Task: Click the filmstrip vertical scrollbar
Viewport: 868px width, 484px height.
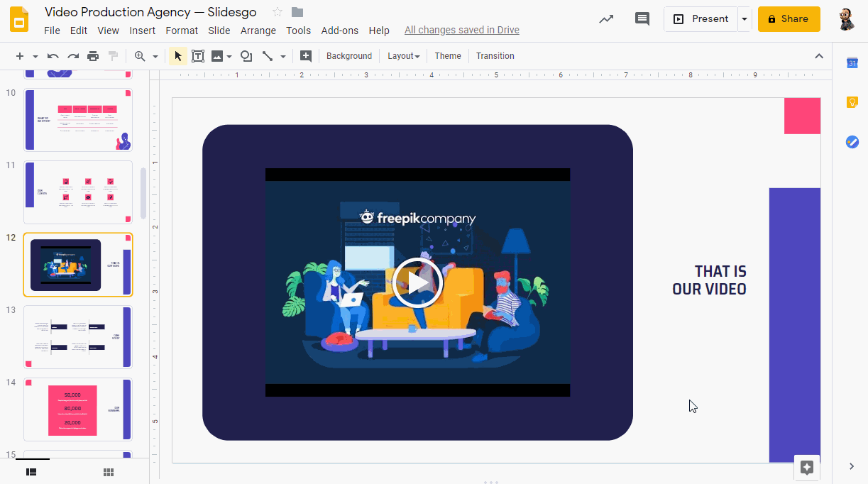Action: pos(143,194)
